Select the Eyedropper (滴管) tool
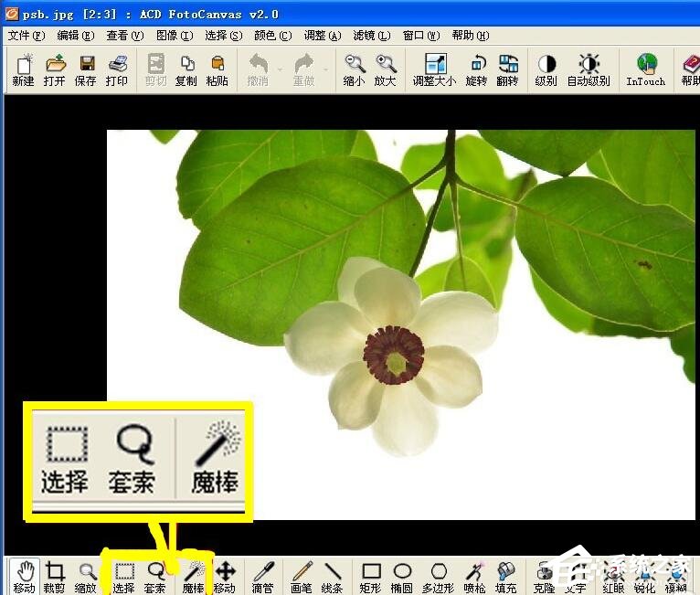 [x=262, y=578]
